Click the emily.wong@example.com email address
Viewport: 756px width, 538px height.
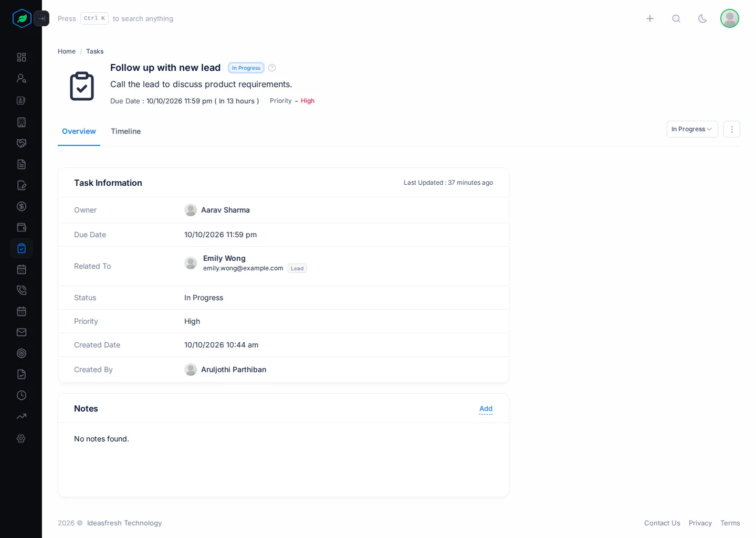click(243, 268)
